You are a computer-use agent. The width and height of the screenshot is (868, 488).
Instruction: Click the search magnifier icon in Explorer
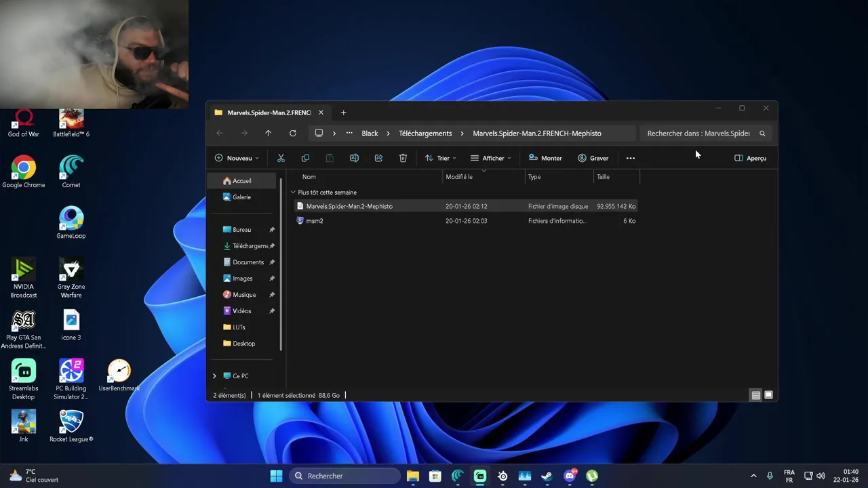point(762,134)
